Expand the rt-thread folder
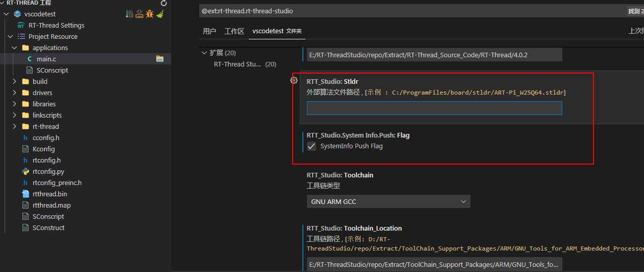 [x=14, y=127]
